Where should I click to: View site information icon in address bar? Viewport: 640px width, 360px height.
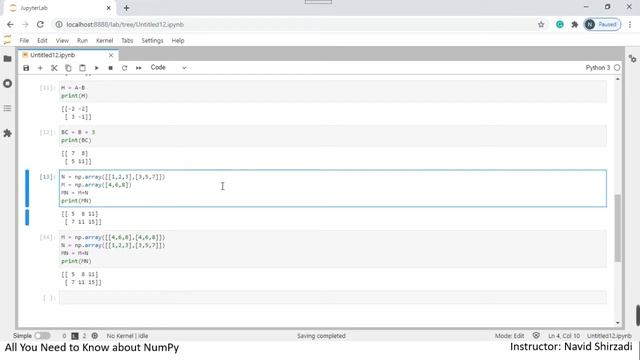point(59,24)
